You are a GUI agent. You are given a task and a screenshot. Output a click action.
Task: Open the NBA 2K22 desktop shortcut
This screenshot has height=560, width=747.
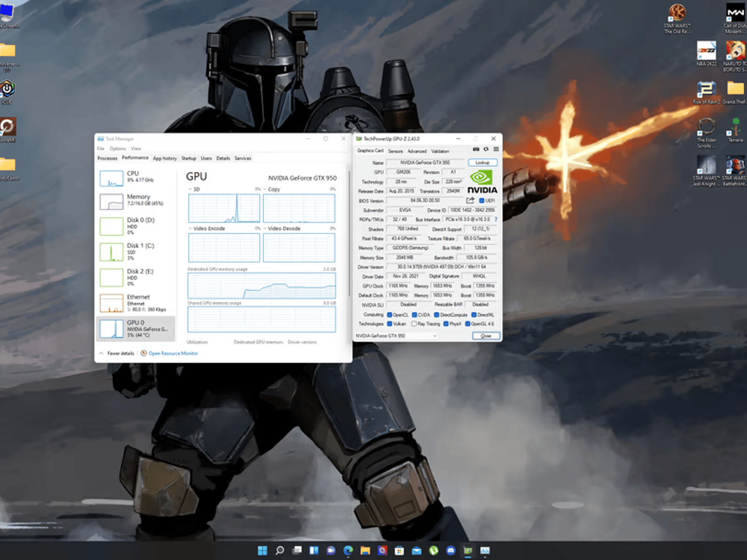click(x=707, y=53)
